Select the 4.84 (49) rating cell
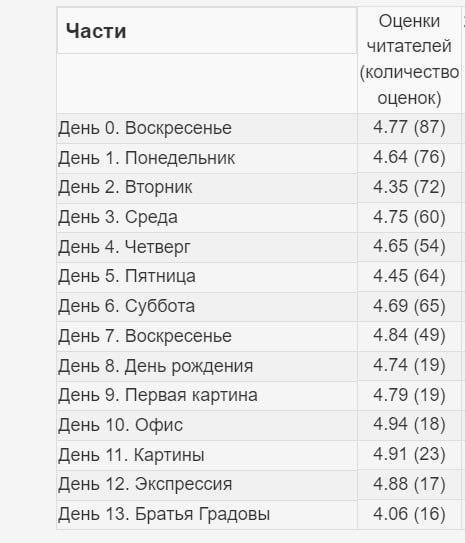This screenshot has width=465, height=543. tap(409, 335)
